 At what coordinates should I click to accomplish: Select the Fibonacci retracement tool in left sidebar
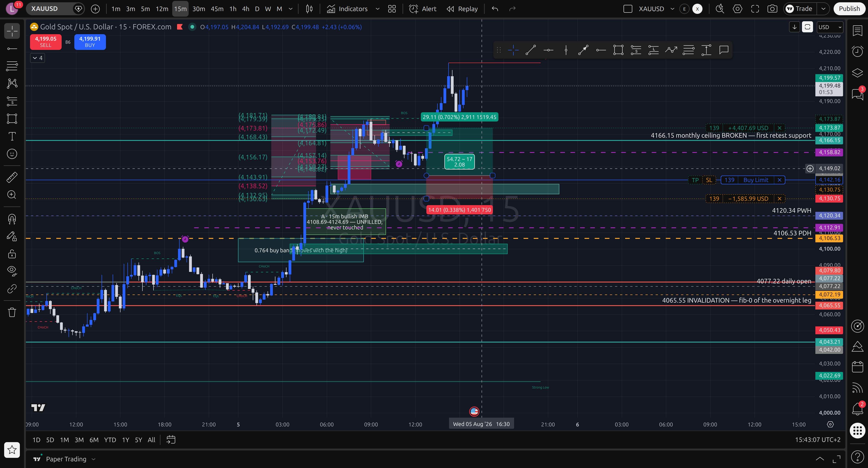pos(12,66)
